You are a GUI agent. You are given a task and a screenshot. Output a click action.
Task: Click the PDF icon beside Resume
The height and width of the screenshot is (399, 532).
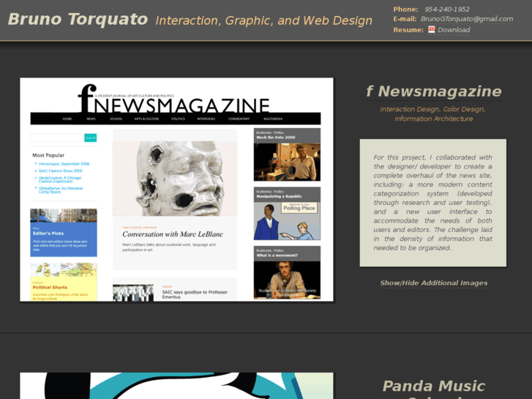pos(431,29)
